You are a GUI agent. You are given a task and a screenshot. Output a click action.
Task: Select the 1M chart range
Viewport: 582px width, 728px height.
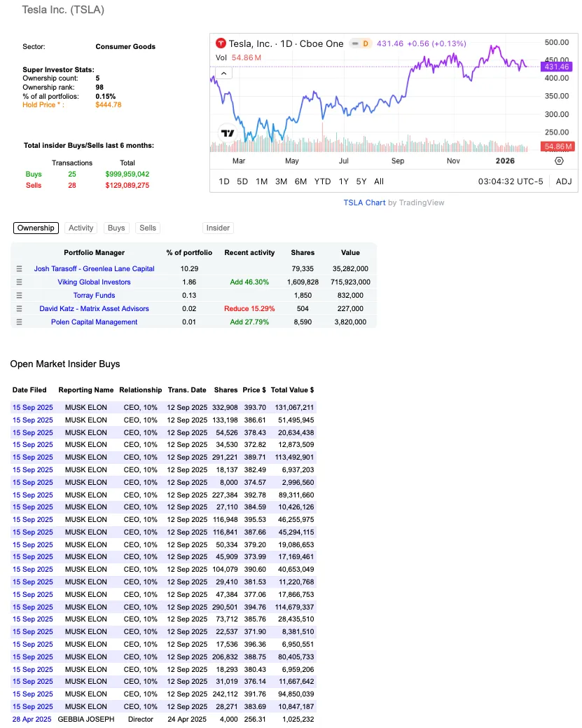(262, 181)
